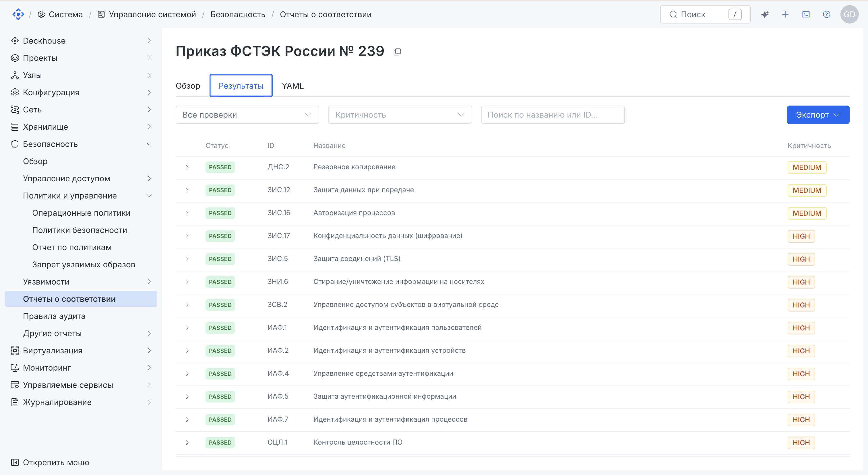
Task: Open Правила аудита menu item
Action: [x=54, y=316]
